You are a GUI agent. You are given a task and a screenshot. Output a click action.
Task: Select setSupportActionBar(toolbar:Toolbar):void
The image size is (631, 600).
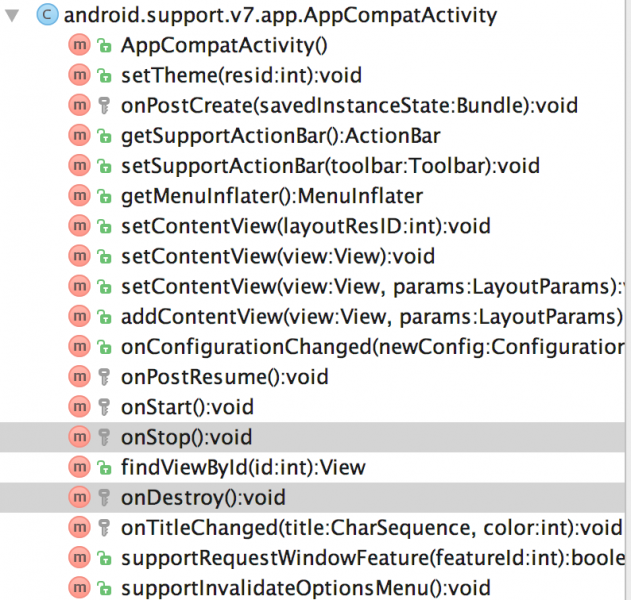point(330,166)
